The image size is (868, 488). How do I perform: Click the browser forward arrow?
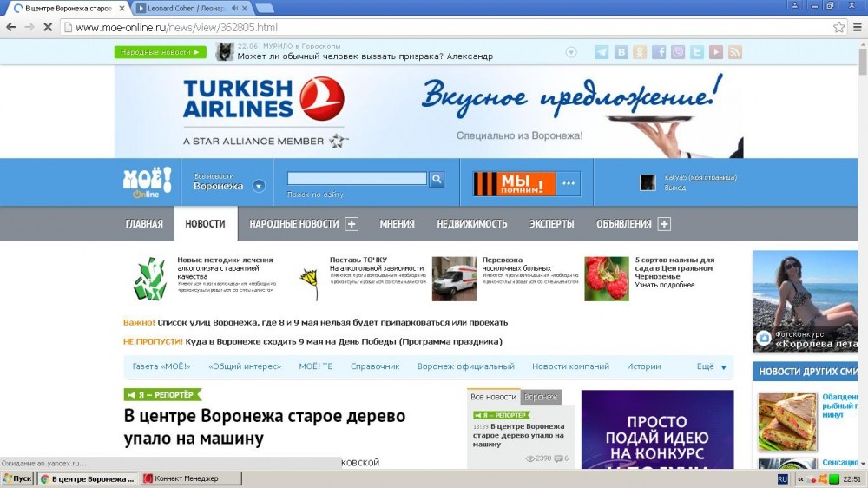(x=30, y=27)
